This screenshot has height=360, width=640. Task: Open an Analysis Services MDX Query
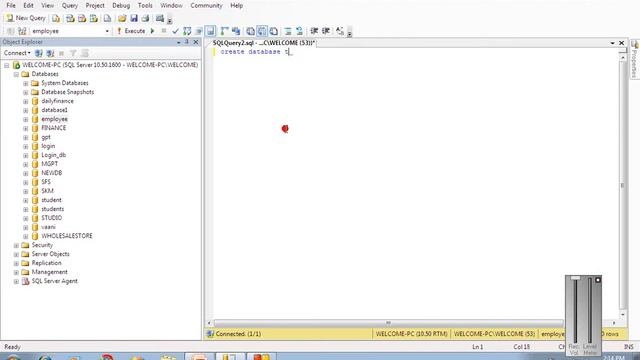pyautogui.click(x=70, y=18)
